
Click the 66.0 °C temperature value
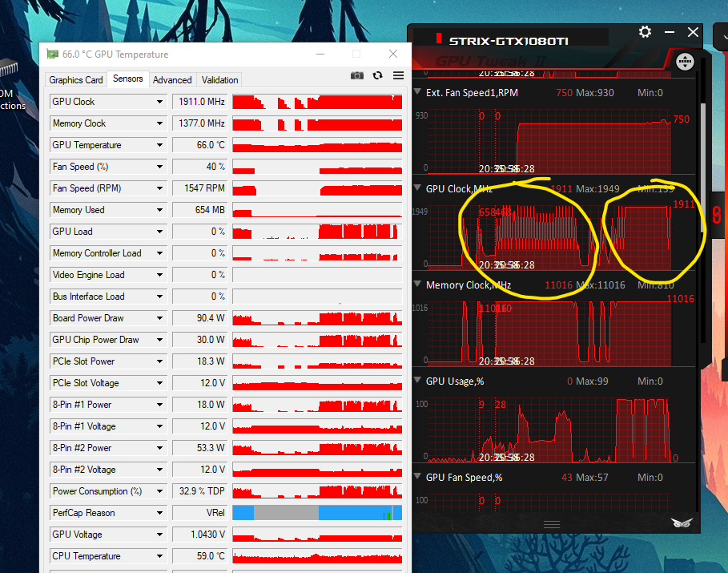[200, 145]
